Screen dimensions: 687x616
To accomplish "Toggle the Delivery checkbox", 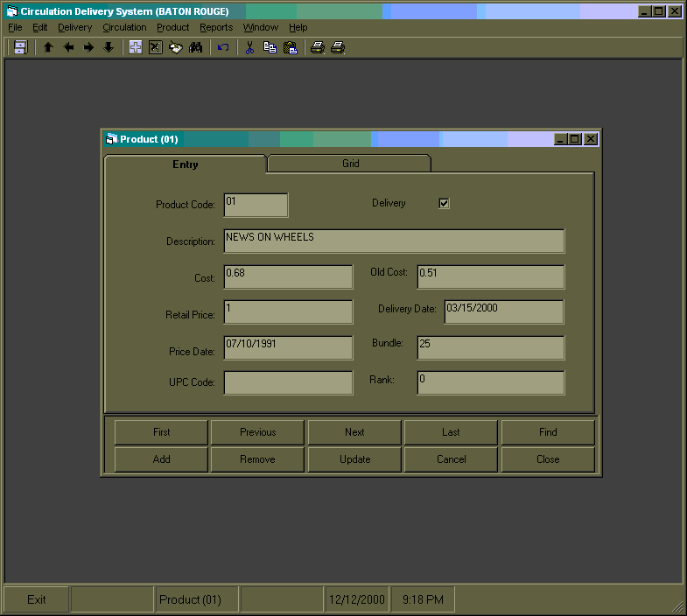I will coord(444,204).
